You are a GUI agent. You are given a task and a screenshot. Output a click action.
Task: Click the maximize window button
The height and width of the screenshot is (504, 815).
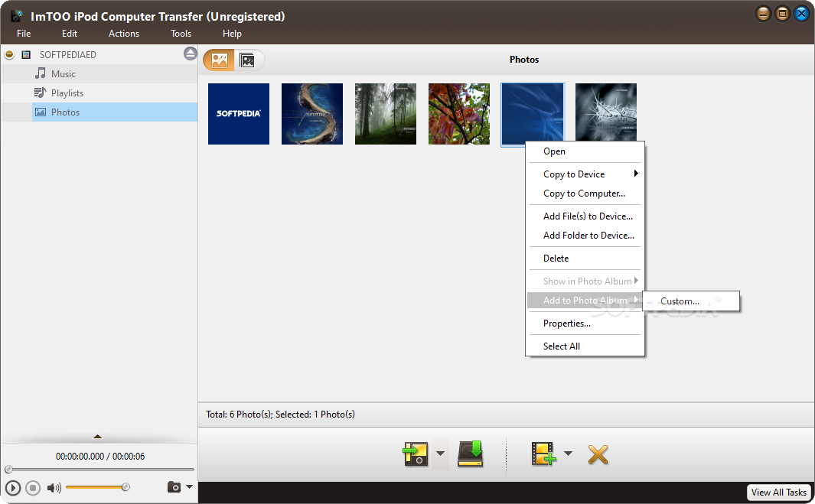782,14
